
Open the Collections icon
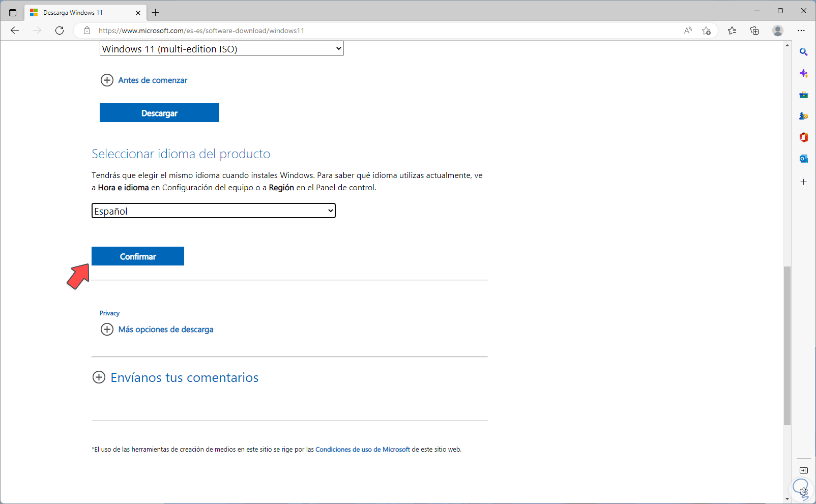754,31
